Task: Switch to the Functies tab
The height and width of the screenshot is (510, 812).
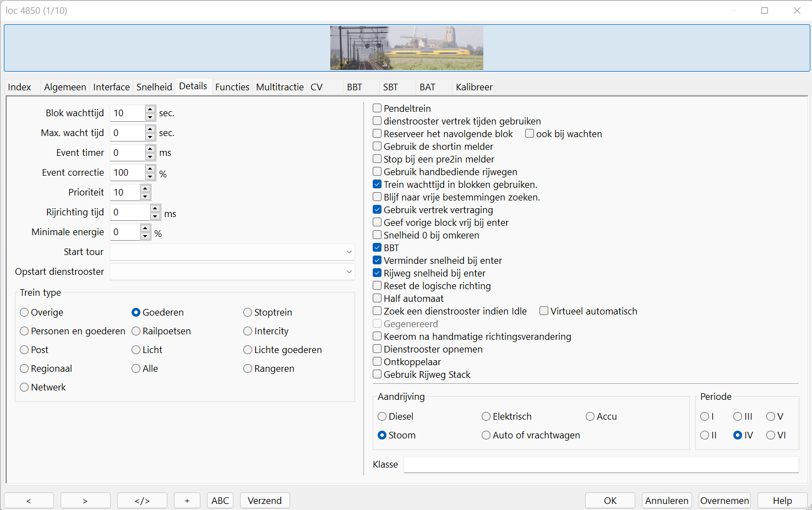Action: tap(232, 87)
